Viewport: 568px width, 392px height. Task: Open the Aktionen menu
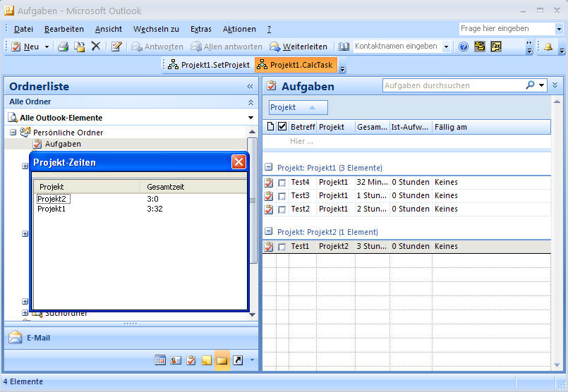(239, 29)
